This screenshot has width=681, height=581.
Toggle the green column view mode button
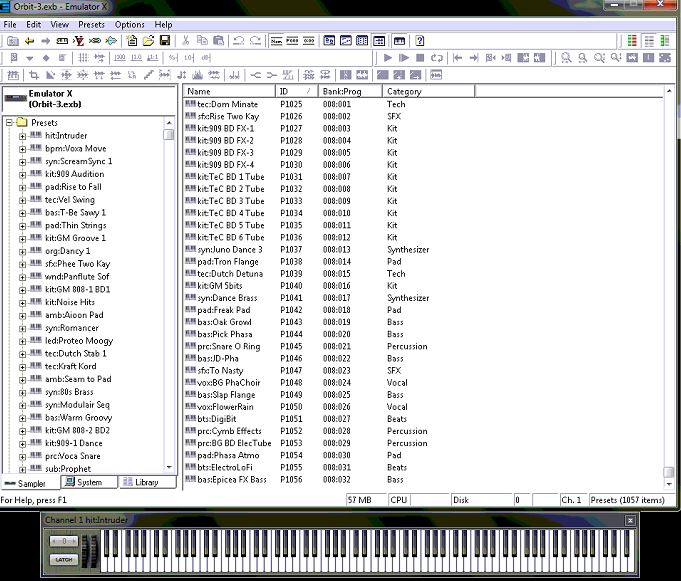coord(665,41)
